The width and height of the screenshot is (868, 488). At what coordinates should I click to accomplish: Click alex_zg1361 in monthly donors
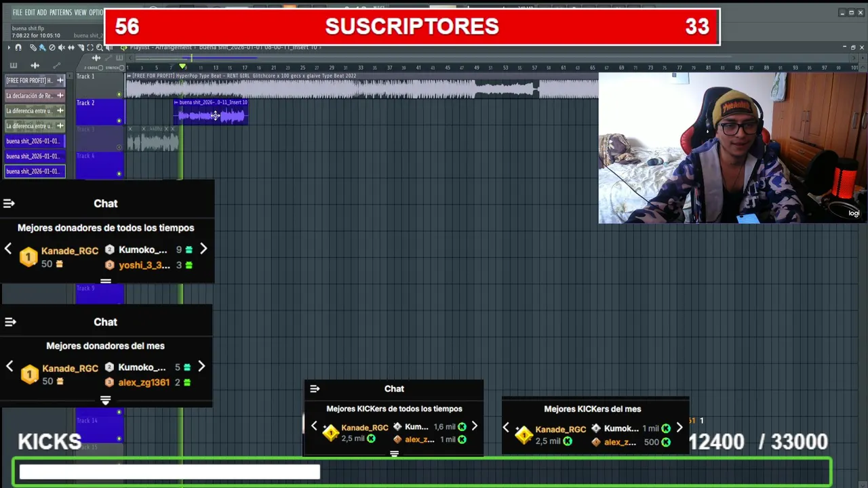point(144,382)
